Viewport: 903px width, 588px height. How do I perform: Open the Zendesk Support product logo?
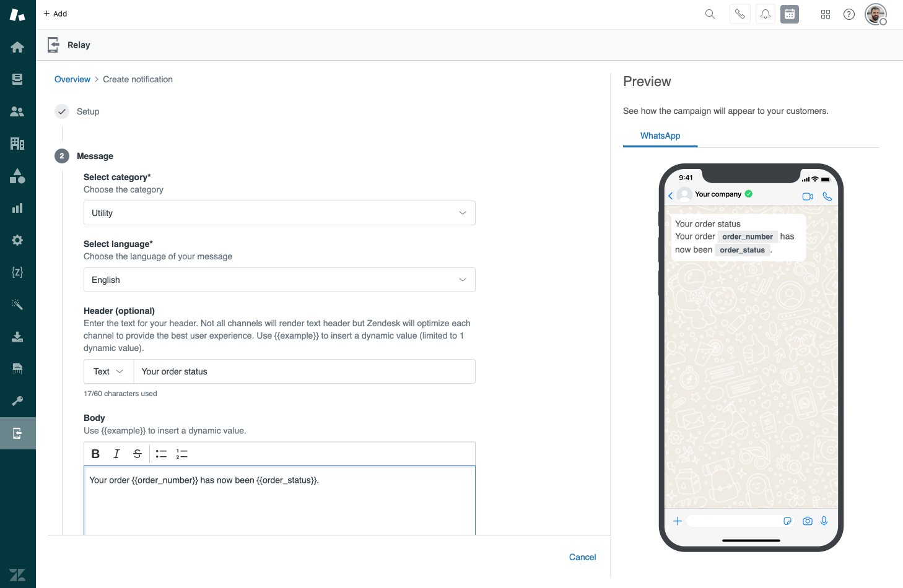pyautogui.click(x=17, y=15)
